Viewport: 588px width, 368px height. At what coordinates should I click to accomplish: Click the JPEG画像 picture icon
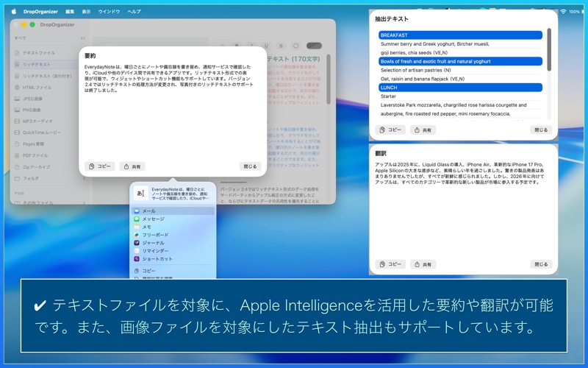17,99
